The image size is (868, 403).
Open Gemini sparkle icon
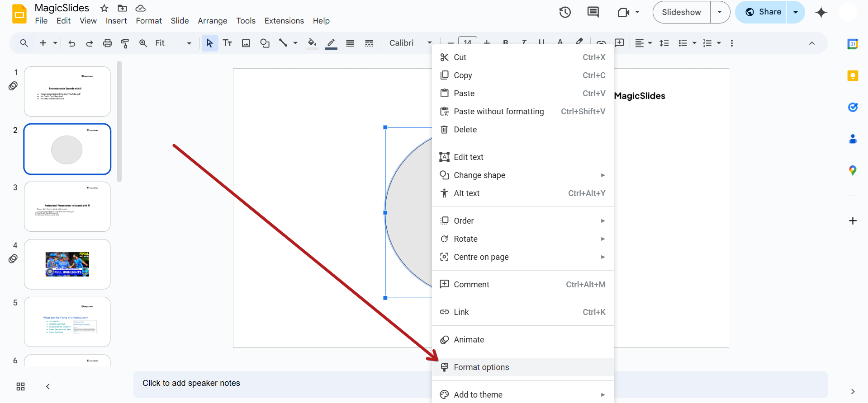click(821, 12)
